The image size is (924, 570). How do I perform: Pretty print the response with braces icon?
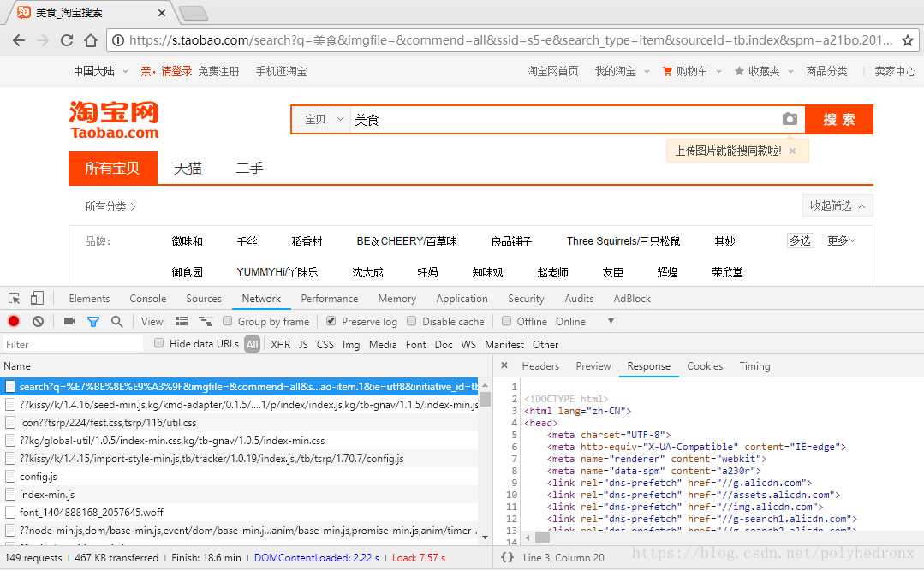tap(507, 557)
